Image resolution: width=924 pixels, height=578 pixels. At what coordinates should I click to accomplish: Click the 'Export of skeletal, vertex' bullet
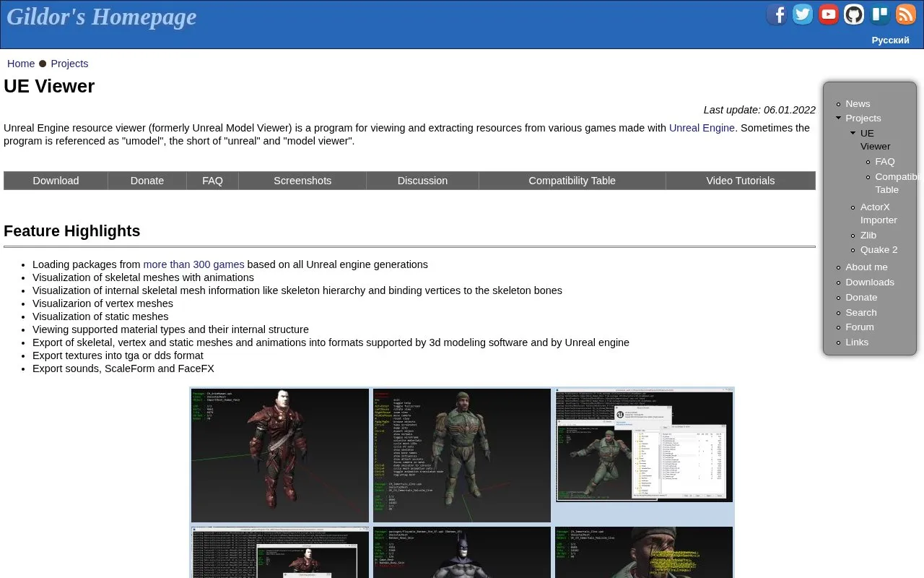pos(331,342)
